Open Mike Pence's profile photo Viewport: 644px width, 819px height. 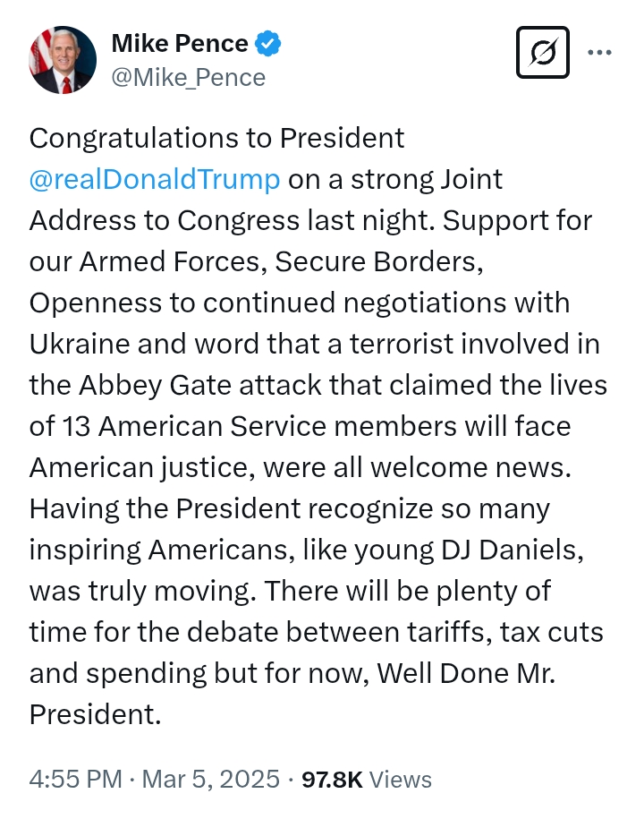pyautogui.click(x=63, y=61)
